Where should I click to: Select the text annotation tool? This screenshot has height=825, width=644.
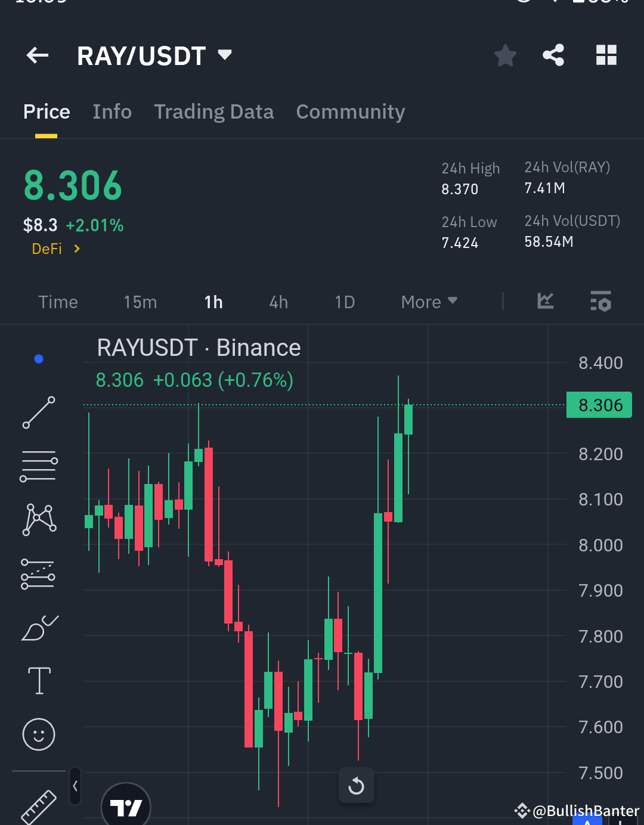(39, 680)
